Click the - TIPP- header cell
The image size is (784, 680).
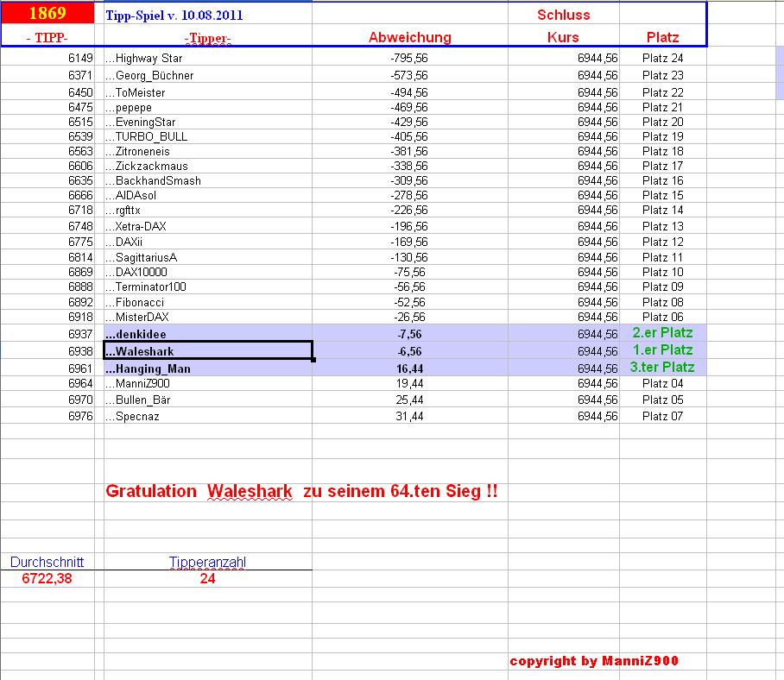coord(47,37)
